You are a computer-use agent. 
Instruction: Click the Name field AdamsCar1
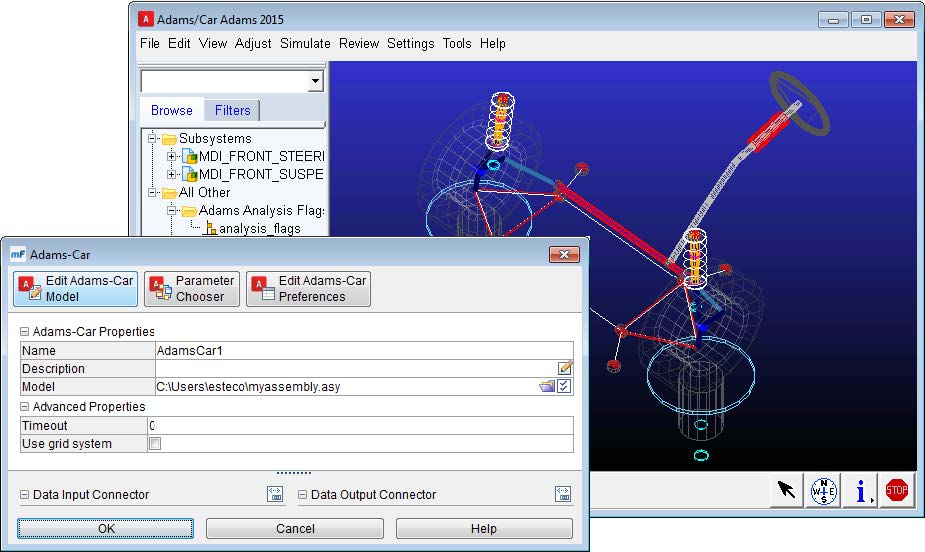click(364, 350)
